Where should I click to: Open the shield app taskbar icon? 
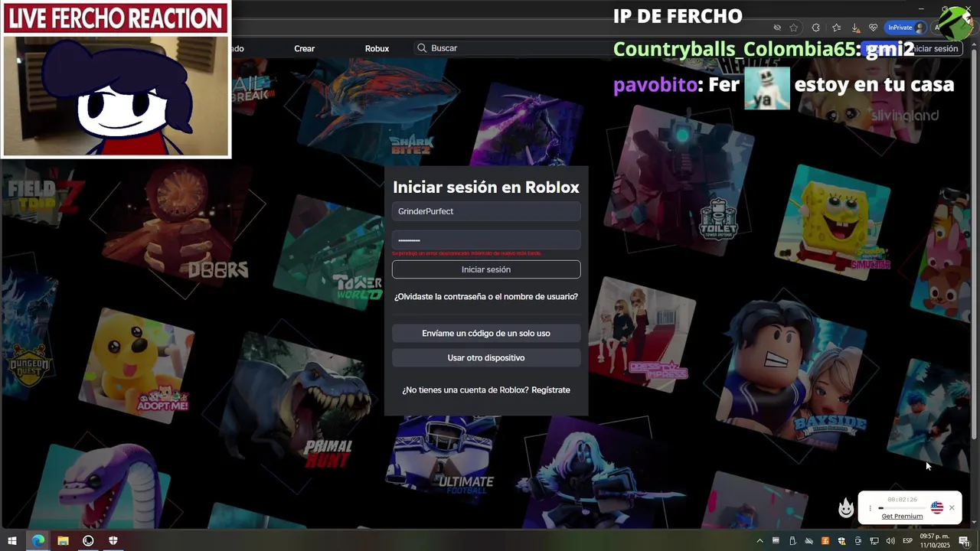tap(113, 540)
